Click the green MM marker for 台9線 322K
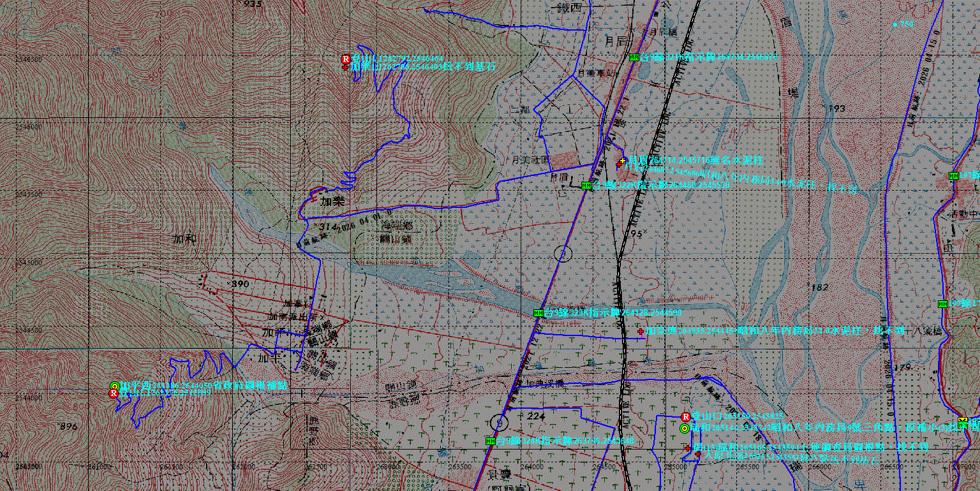 [x=586, y=186]
